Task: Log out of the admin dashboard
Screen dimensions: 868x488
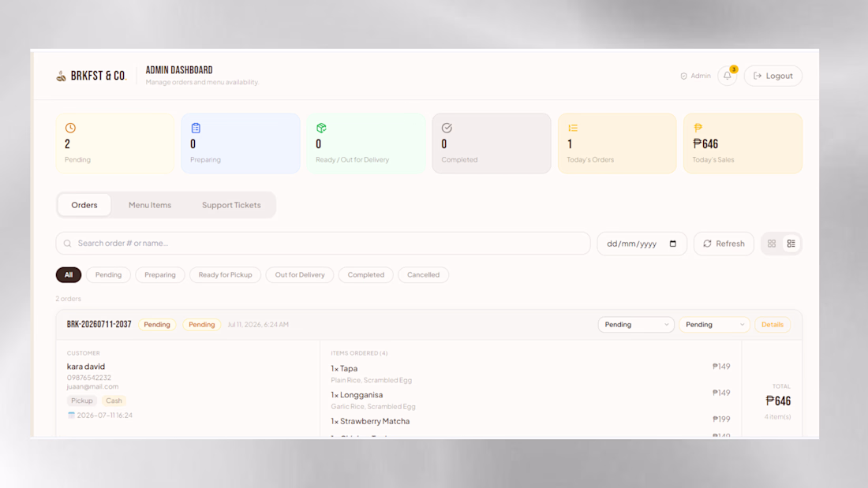Action: point(773,76)
